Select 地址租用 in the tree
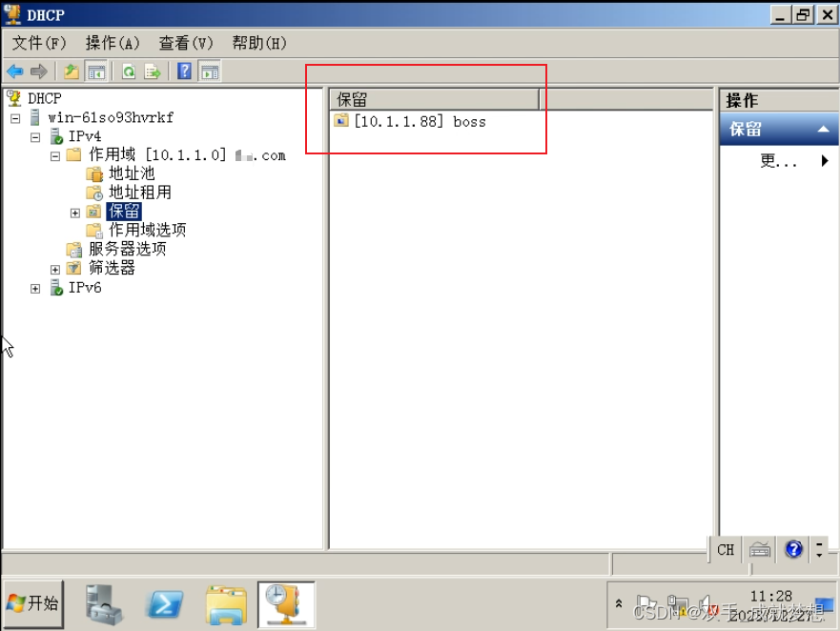 click(140, 193)
